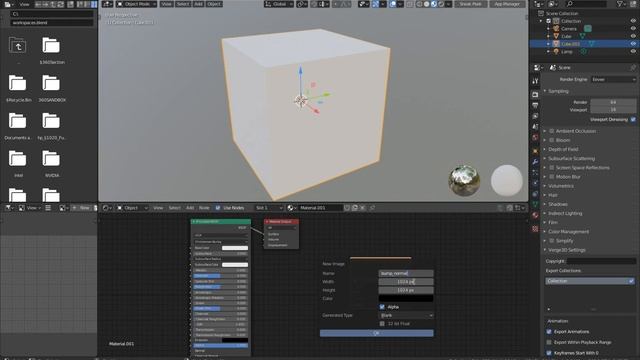Enable Ambient Occlusion checkbox
The height and width of the screenshot is (360, 640).
coord(552,131)
